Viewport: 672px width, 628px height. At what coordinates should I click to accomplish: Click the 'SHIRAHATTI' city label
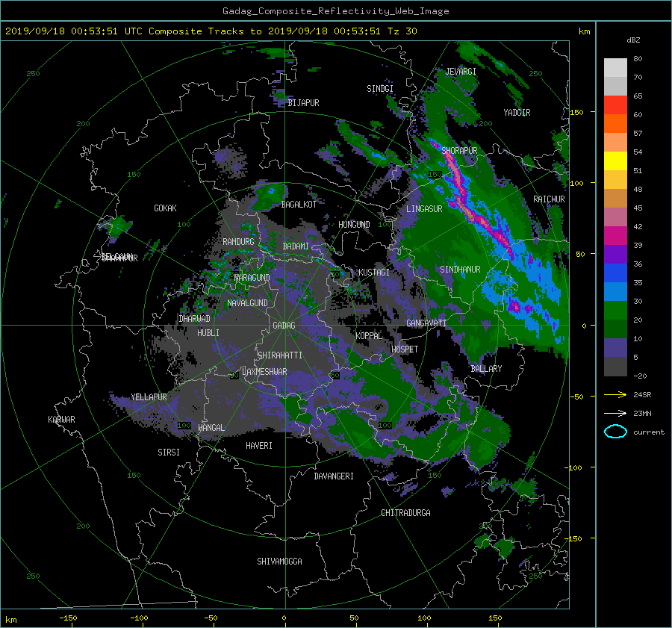click(280, 355)
